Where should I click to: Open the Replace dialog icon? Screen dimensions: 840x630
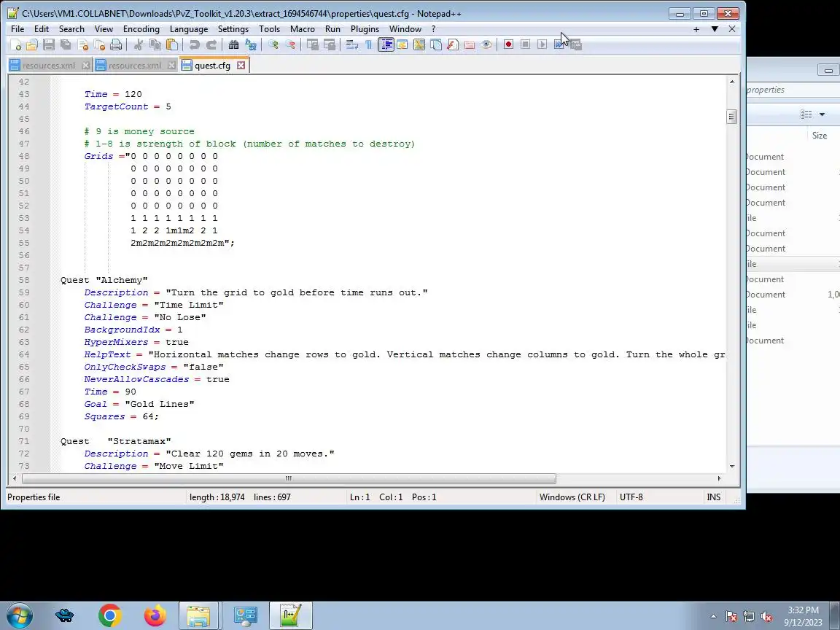tap(251, 44)
